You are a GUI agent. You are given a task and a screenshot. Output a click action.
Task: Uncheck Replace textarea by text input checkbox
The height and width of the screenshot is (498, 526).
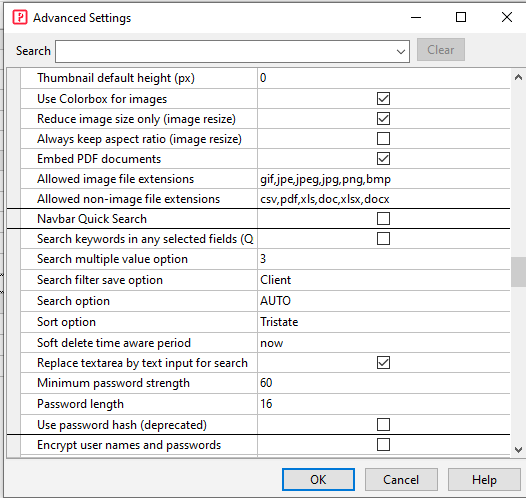(383, 363)
